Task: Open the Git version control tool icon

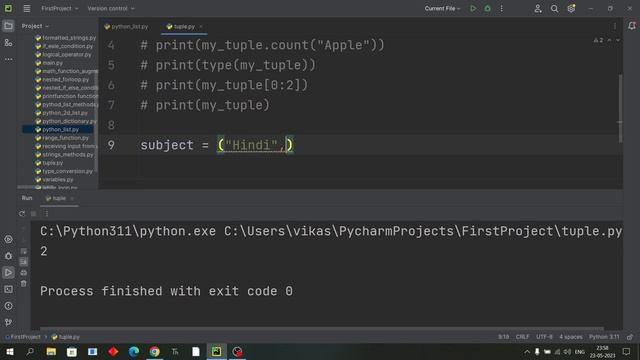Action: pos(8,322)
